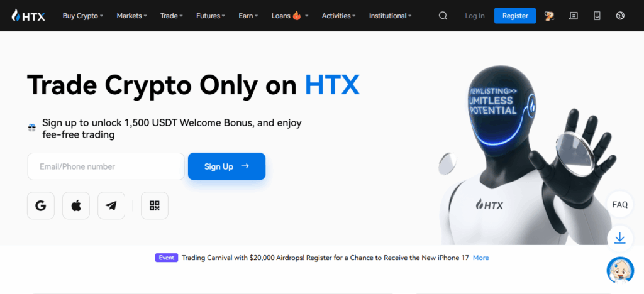The height and width of the screenshot is (294, 644).
Task: Sign up with Apple icon
Action: tap(76, 205)
